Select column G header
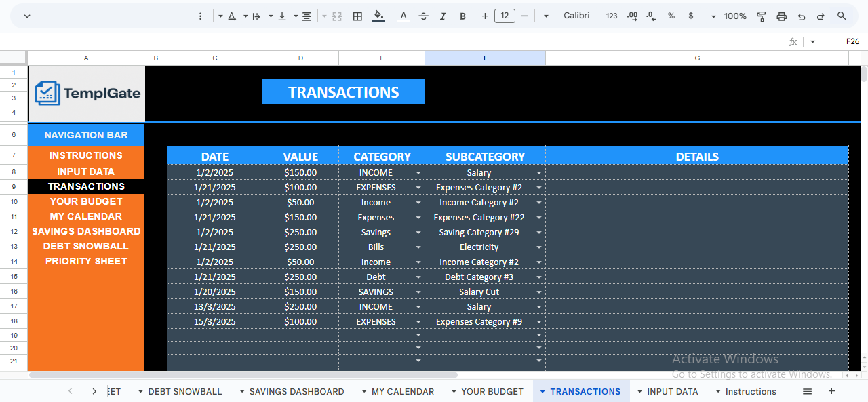The height and width of the screenshot is (402, 868). coord(697,58)
